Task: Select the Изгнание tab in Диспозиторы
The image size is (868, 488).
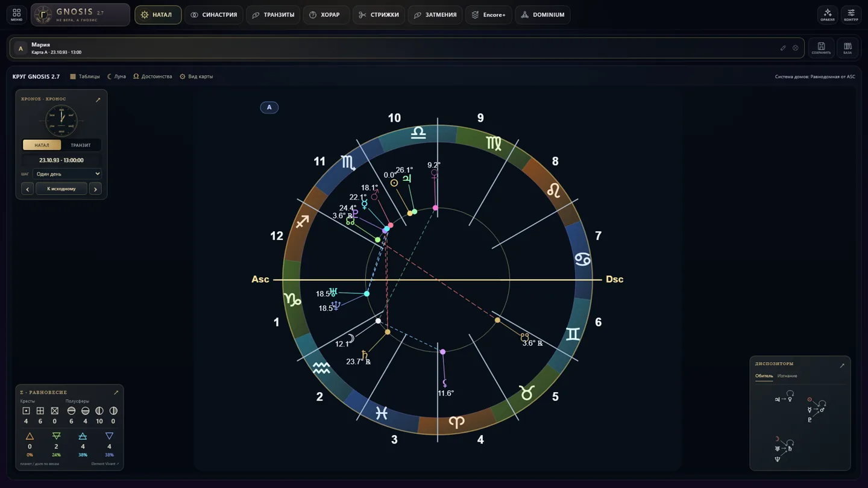Action: [787, 376]
